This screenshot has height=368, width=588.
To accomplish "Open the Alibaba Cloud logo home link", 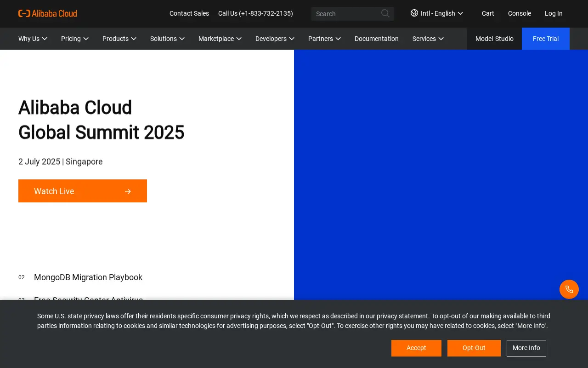I will [x=48, y=13].
